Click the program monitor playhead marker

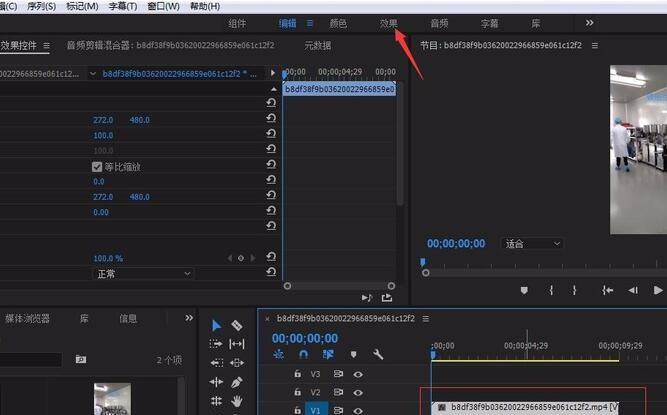422,263
